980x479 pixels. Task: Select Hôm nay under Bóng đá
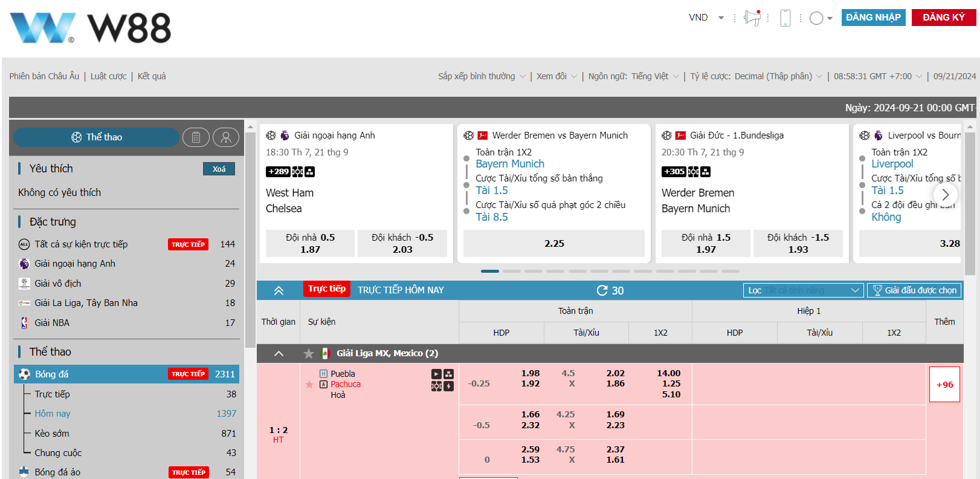tap(53, 414)
